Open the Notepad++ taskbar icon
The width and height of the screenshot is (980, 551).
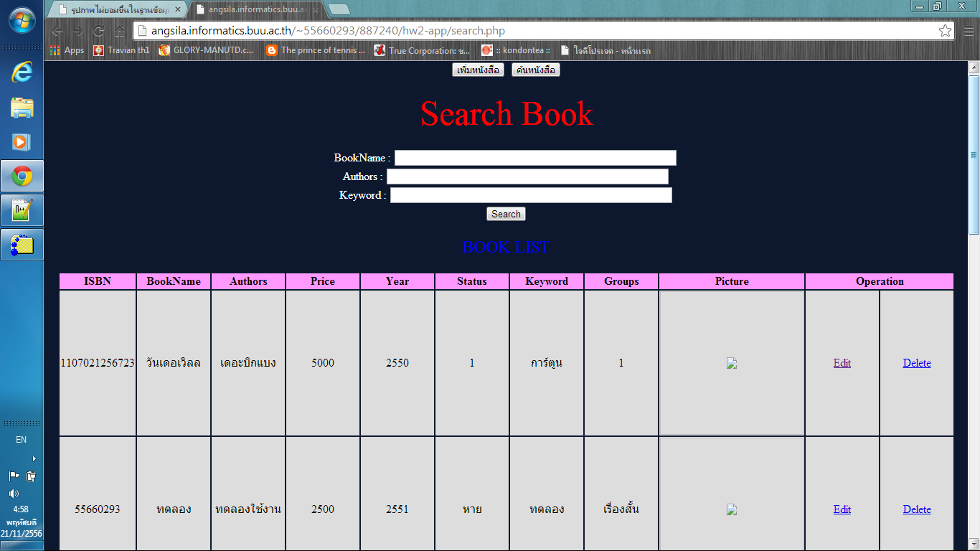click(22, 210)
